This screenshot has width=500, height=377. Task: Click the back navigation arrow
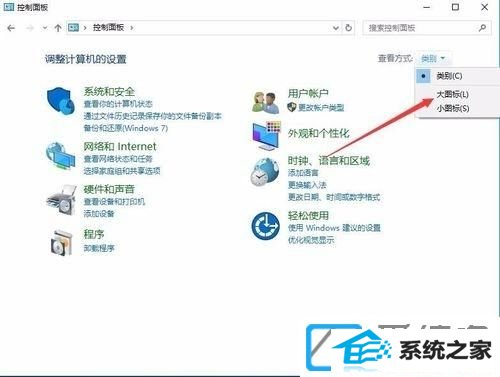(11, 28)
